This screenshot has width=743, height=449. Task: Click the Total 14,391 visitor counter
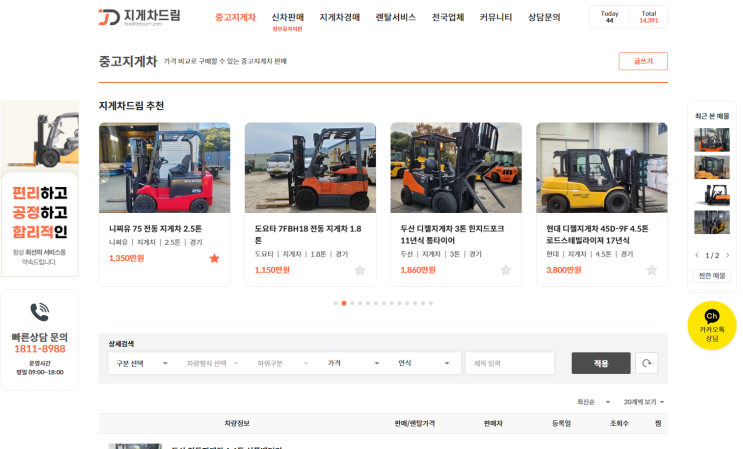[x=649, y=17]
